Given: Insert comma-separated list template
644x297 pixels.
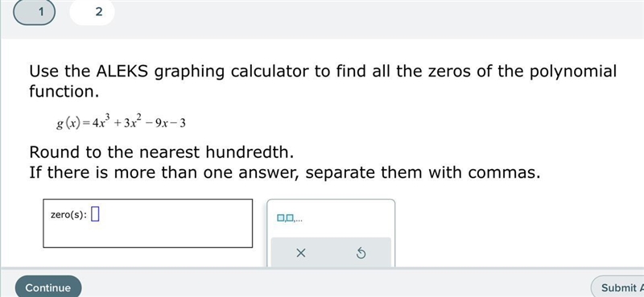Looking at the screenshot, I should tap(290, 218).
